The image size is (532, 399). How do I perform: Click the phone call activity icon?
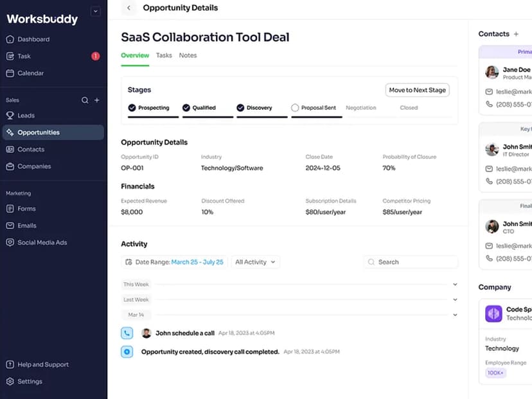pos(127,333)
